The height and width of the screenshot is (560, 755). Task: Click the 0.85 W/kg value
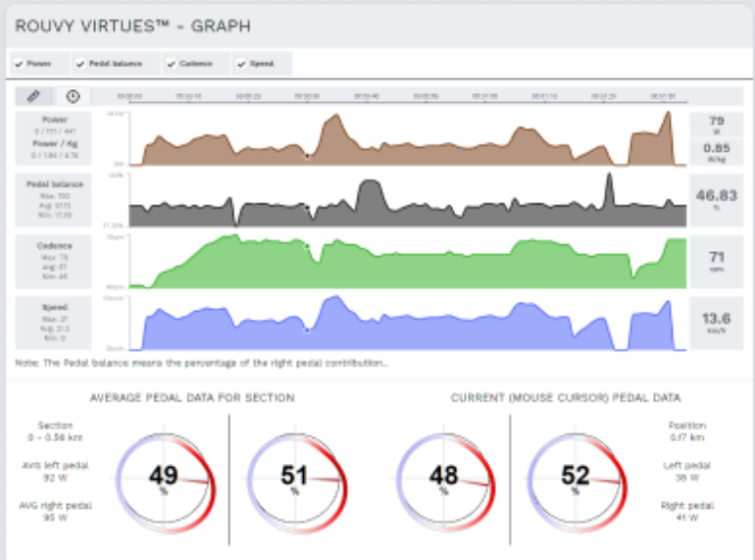[x=717, y=152]
